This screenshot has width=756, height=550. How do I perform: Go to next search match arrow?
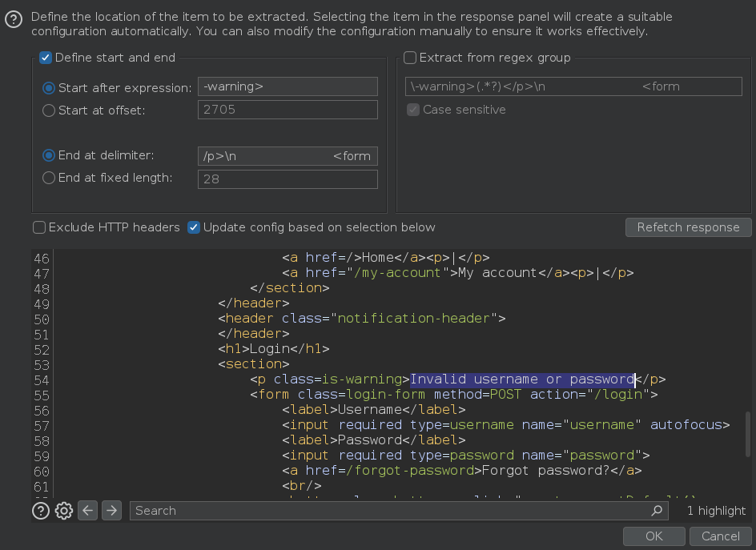111,511
